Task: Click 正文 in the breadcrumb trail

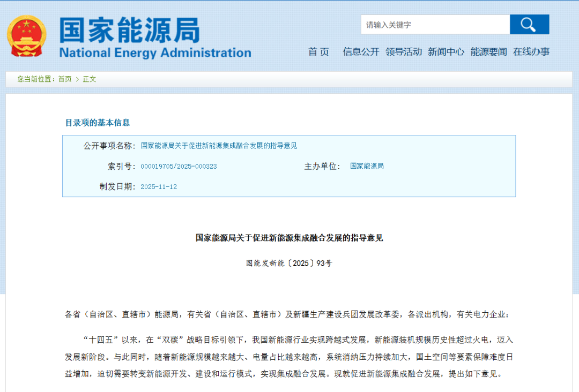Action: pos(89,79)
